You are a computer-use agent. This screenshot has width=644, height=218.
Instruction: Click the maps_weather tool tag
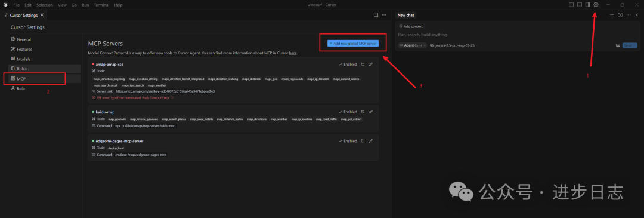point(157,85)
